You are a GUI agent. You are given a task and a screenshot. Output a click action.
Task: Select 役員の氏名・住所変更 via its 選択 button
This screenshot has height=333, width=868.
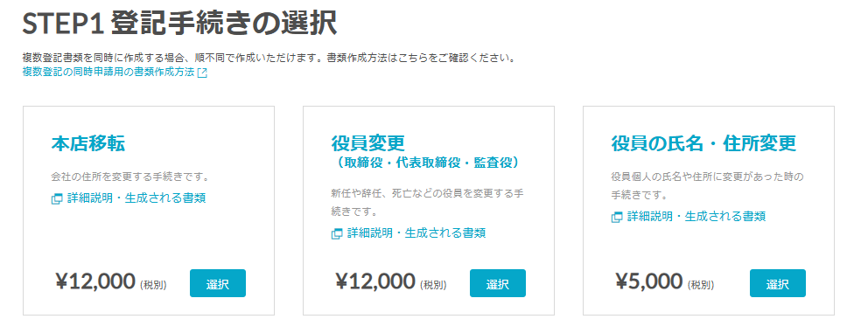778,284
